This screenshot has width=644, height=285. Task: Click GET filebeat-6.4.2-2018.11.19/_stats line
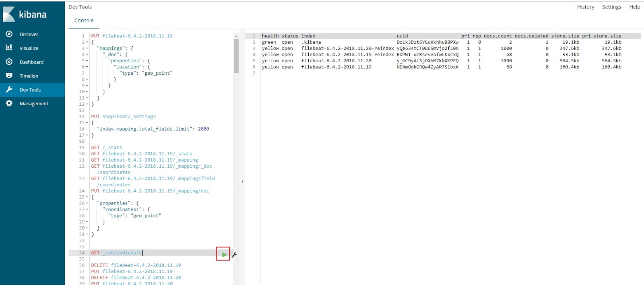tap(142, 154)
